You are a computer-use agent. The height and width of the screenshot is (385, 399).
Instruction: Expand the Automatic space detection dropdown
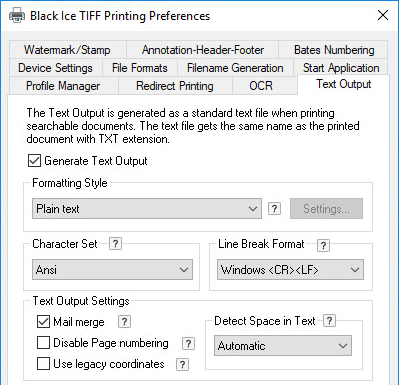coord(283,345)
